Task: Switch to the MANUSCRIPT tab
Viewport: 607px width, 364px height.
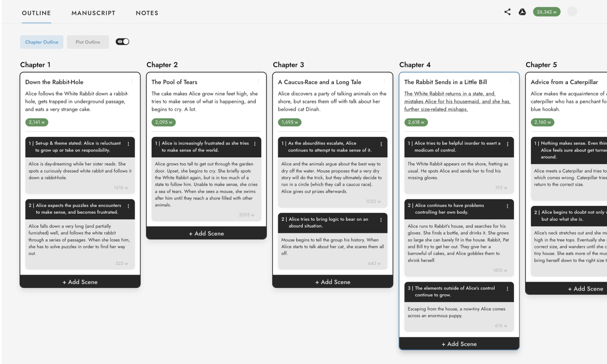Action: [93, 13]
